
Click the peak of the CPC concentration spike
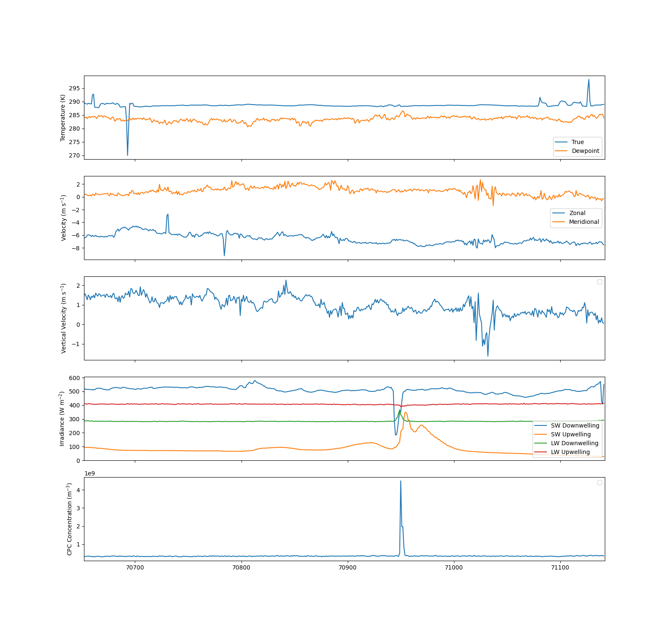click(401, 481)
